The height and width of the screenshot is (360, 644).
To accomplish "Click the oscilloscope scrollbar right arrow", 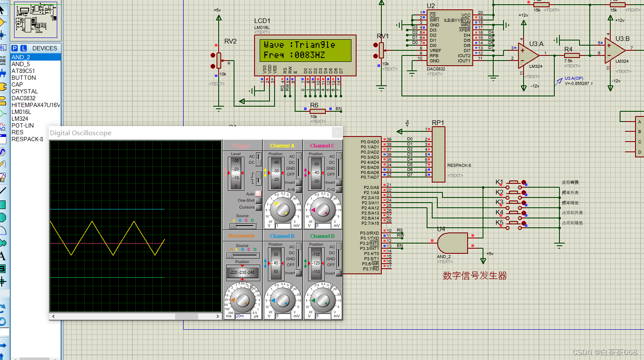I will coord(218,316).
